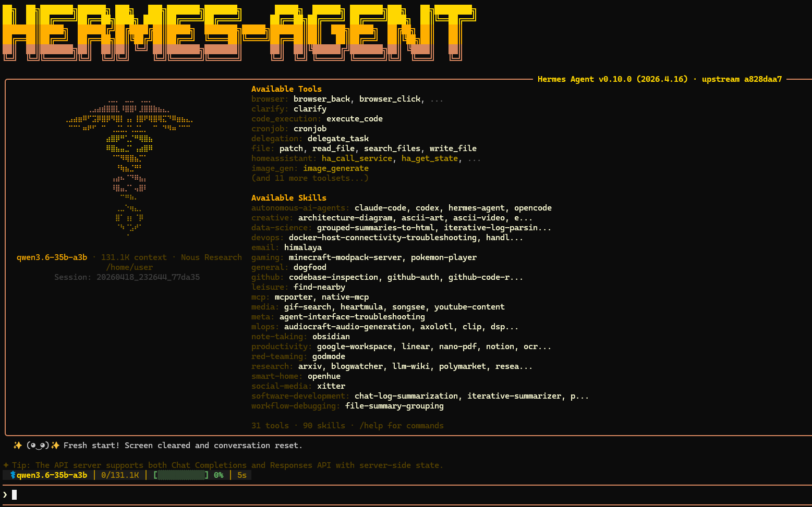Click the find-nearby skill
The image size is (812, 507).
coord(319,287)
